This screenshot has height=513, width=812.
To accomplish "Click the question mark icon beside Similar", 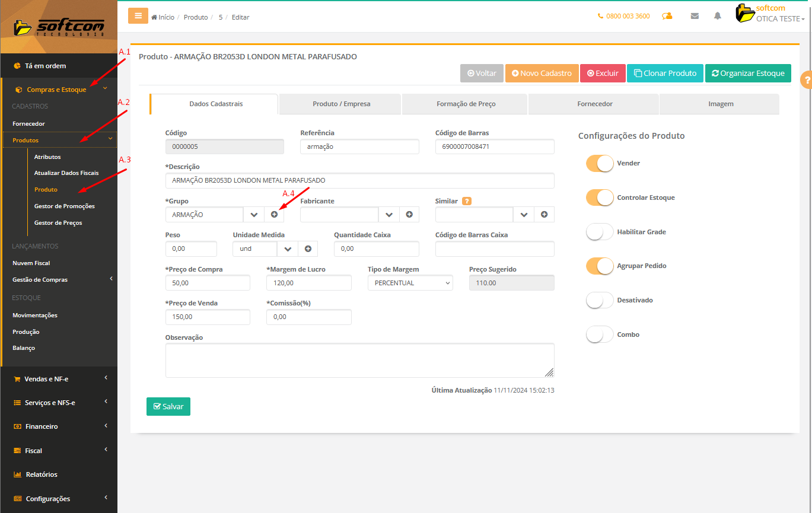I will (x=467, y=201).
